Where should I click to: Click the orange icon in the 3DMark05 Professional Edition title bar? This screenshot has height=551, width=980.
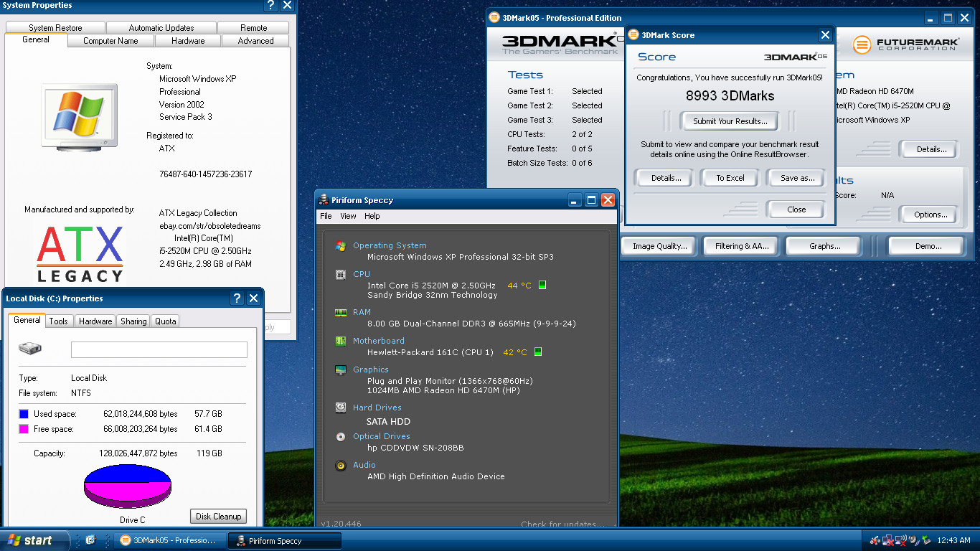[x=494, y=18]
